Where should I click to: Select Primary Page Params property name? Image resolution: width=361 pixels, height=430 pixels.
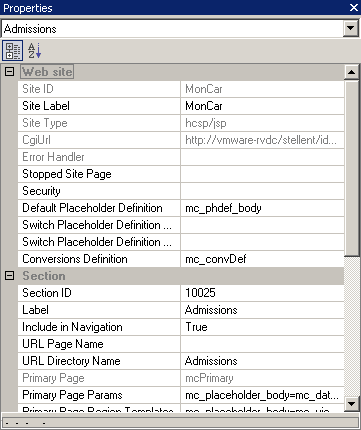click(72, 395)
